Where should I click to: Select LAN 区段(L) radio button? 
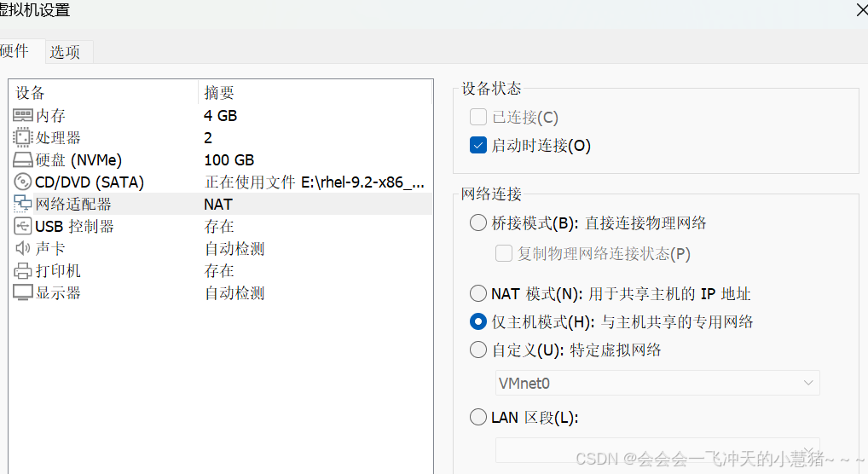[477, 416]
